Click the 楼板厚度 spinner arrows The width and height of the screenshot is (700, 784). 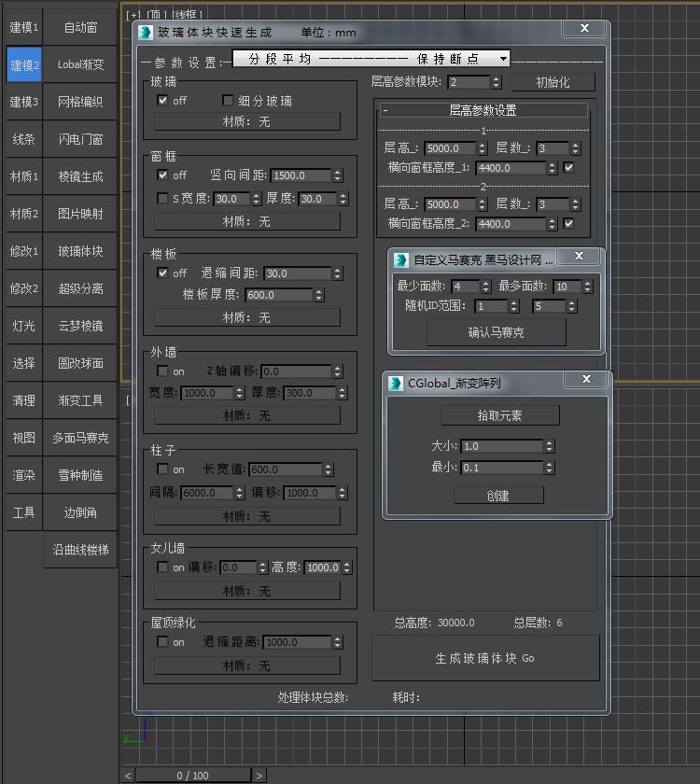(x=319, y=295)
